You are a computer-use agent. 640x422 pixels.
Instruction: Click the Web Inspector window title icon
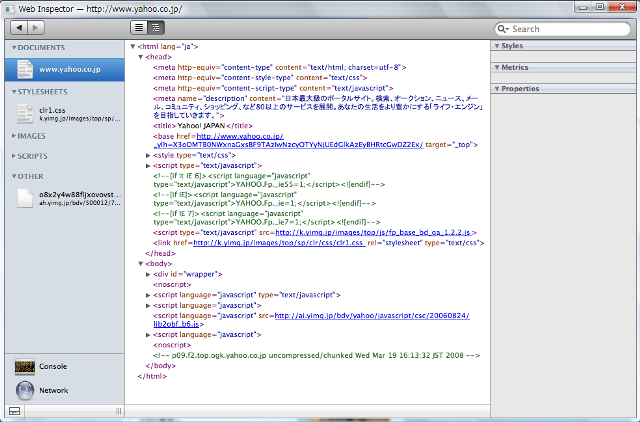[10, 9]
